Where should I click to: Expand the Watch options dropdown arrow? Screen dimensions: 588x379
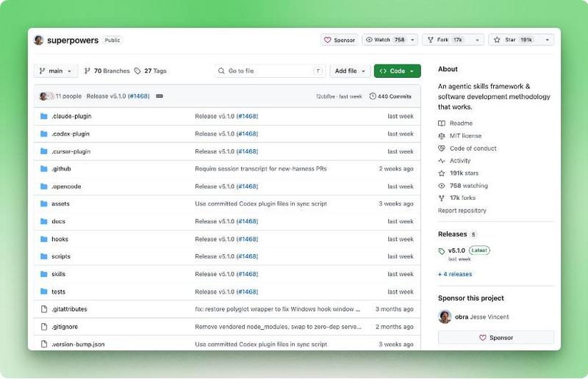(x=413, y=40)
